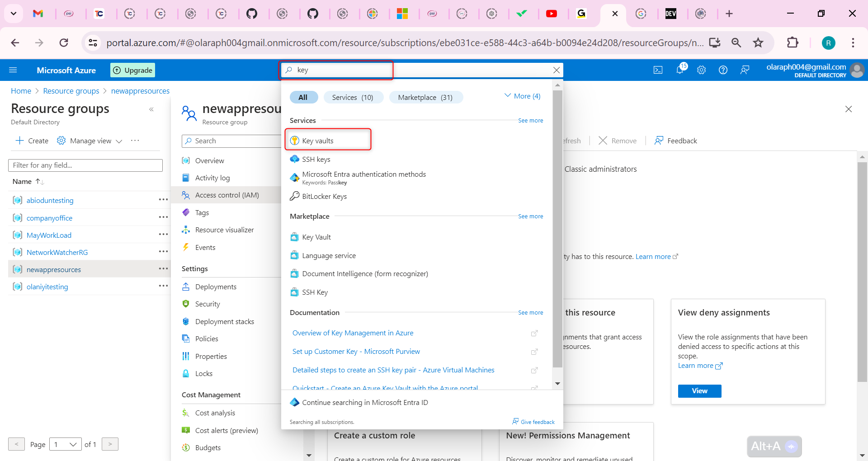Open Detailed steps to create SSH key pair

click(x=393, y=370)
